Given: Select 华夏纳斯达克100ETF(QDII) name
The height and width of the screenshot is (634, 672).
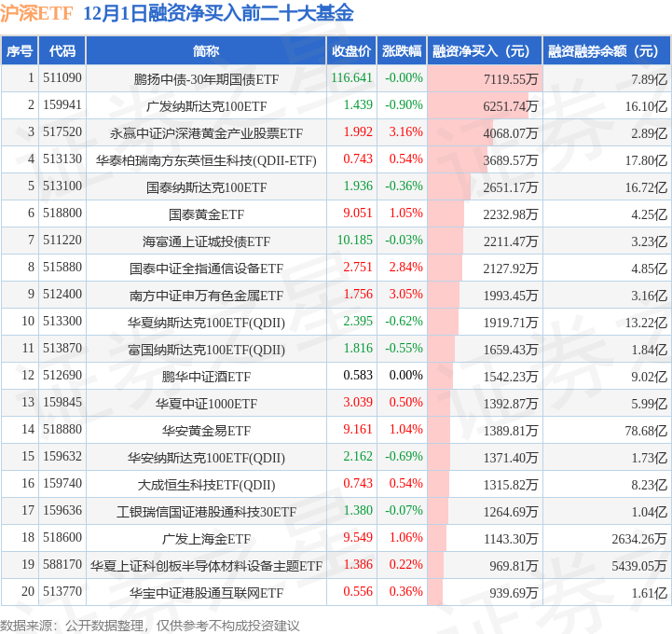Looking at the screenshot, I should pyautogui.click(x=206, y=323).
